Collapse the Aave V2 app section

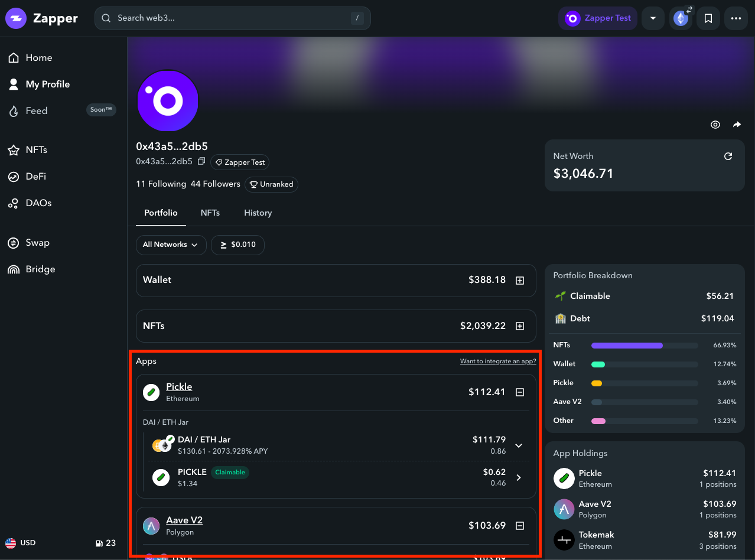520,526
